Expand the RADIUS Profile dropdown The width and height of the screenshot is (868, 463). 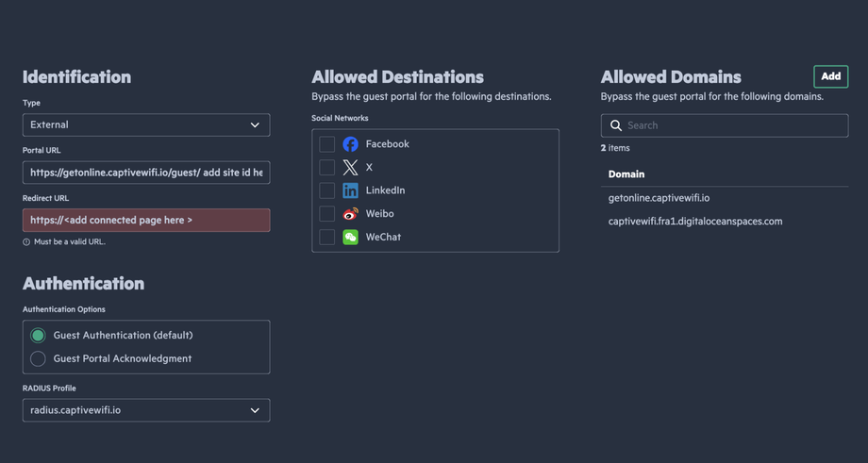(x=146, y=410)
